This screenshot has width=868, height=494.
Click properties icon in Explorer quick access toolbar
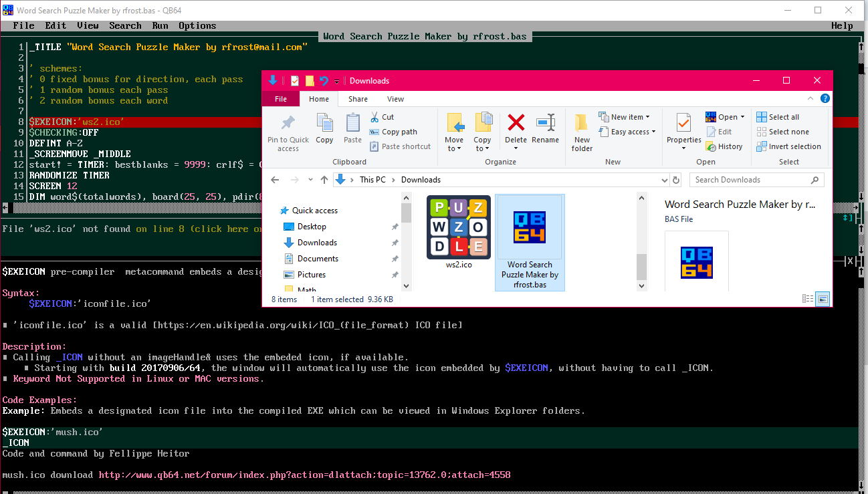(295, 80)
